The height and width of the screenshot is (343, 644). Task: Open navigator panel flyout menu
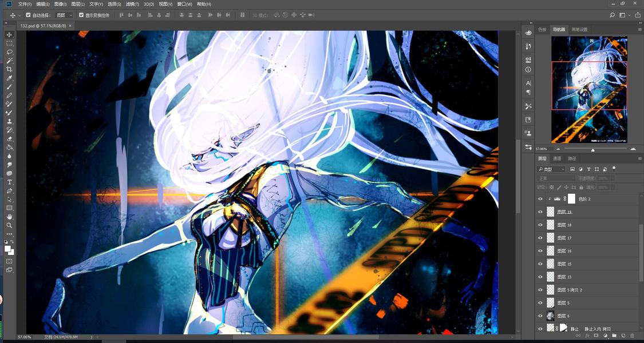click(x=639, y=30)
